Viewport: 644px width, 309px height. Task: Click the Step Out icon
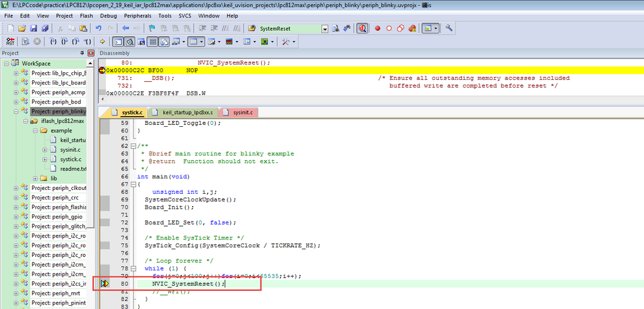75,41
